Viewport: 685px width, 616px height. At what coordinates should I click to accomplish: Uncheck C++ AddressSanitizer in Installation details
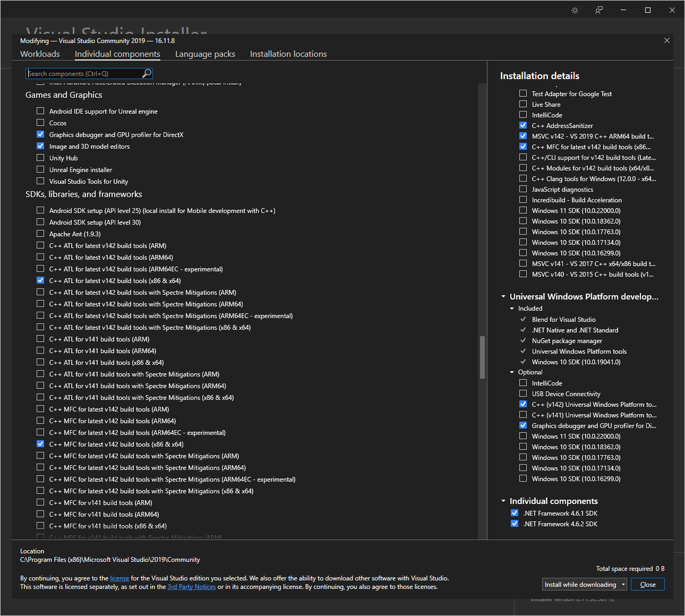tap(523, 125)
